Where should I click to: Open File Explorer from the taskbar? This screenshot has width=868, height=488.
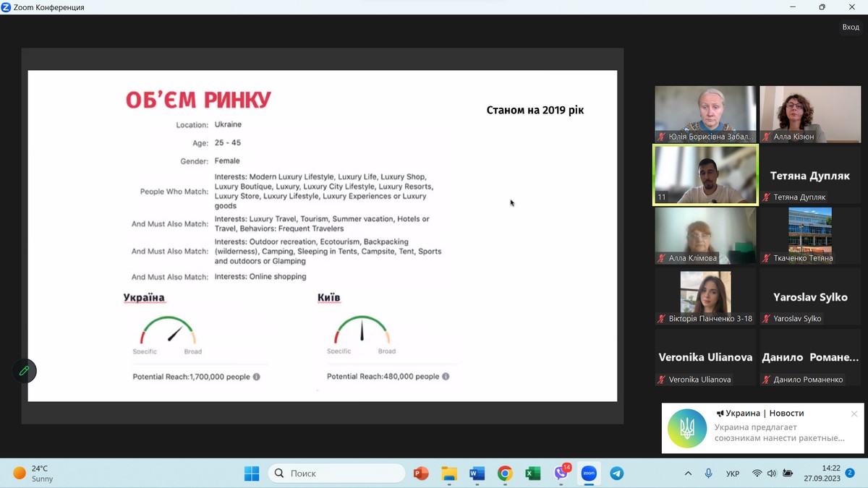click(x=449, y=474)
